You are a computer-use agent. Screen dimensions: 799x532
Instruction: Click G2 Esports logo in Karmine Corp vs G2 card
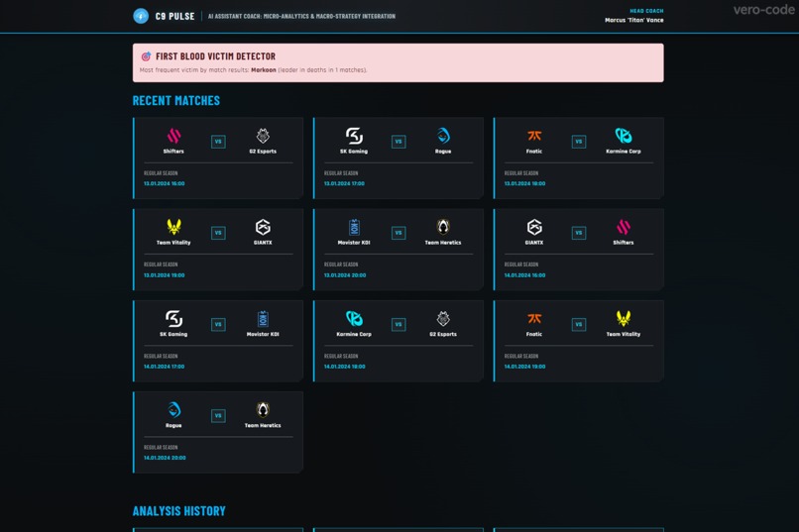443,319
